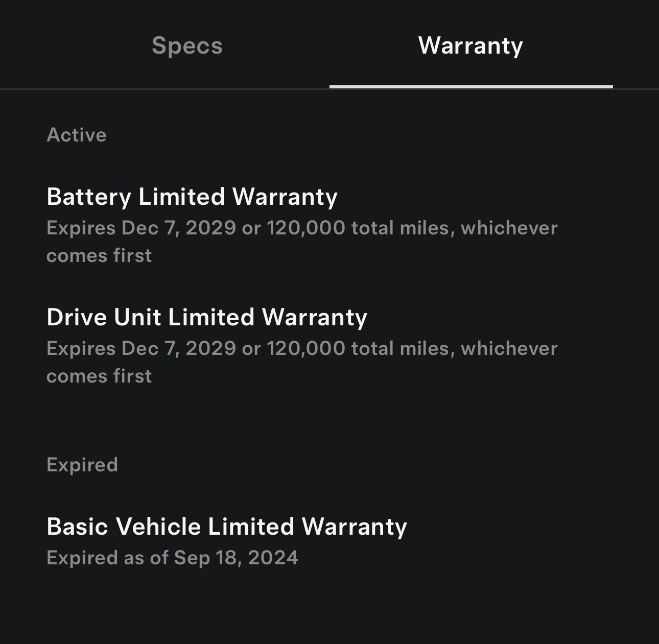659x644 pixels.
Task: Click "whichever" in the Battery warranty description
Action: [x=509, y=228]
